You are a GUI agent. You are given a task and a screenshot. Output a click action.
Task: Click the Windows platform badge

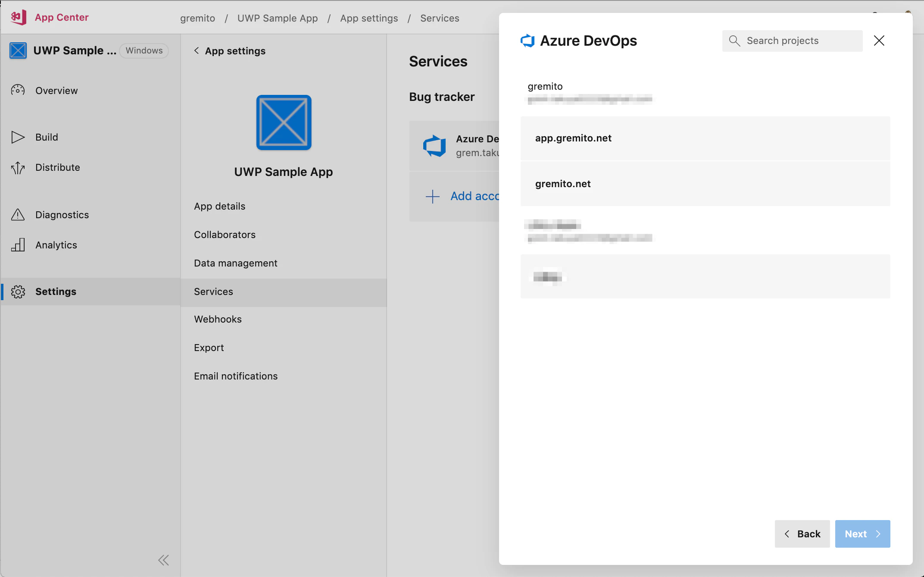144,50
